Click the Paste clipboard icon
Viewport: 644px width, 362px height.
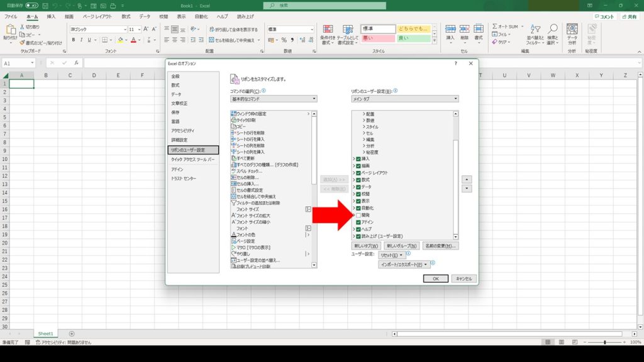(x=10, y=33)
